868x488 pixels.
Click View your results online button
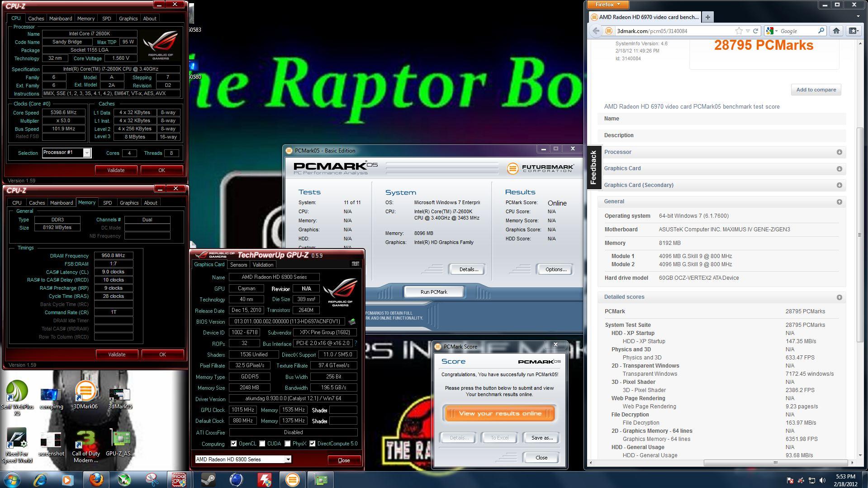pos(500,413)
